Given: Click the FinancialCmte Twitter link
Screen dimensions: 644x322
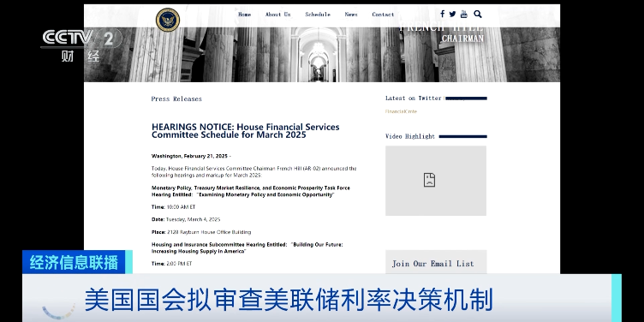Looking at the screenshot, I should pos(401,111).
